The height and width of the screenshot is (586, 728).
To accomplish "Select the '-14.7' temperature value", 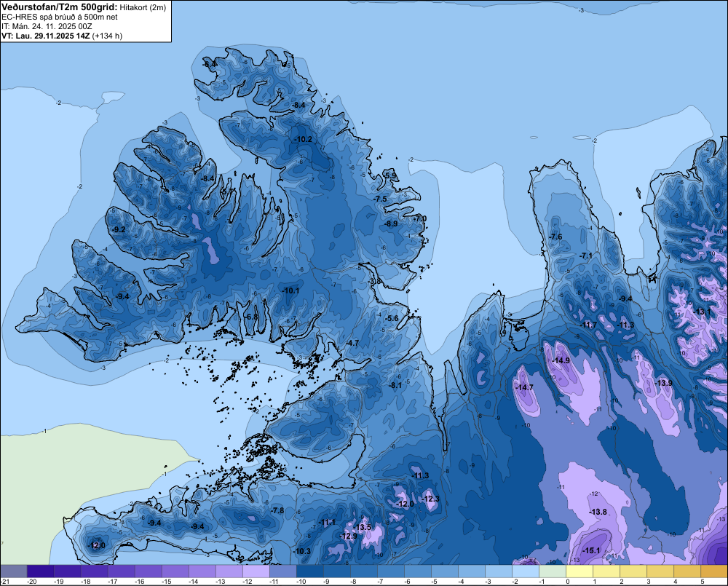I will [525, 387].
